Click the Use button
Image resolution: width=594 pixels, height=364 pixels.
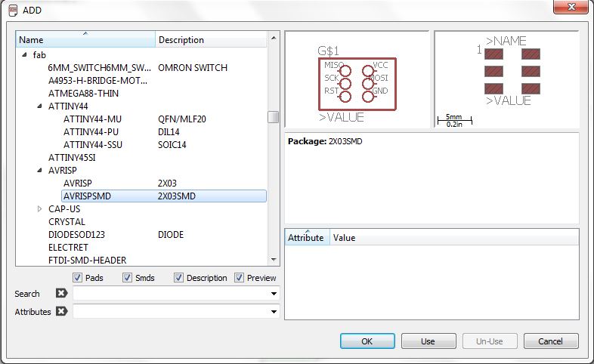(x=428, y=341)
